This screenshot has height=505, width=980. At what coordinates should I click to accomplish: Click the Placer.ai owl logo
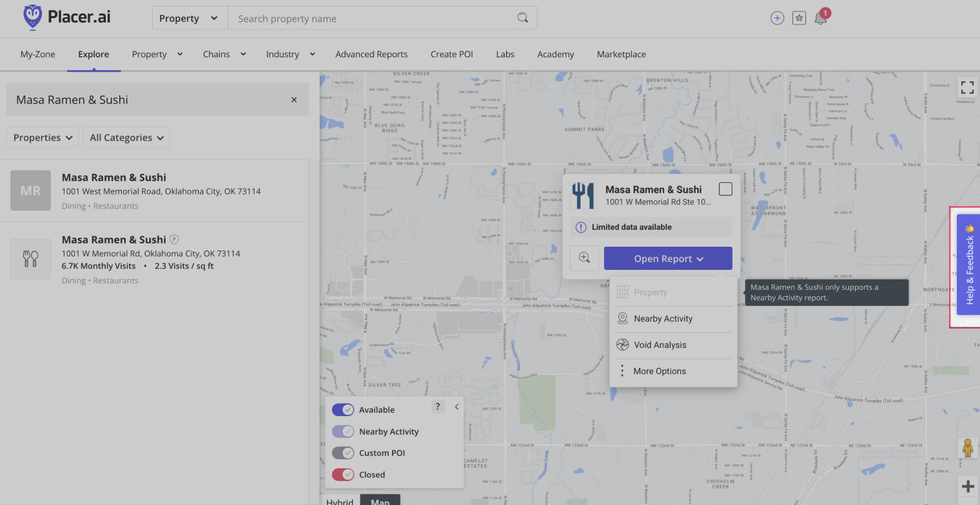(32, 17)
